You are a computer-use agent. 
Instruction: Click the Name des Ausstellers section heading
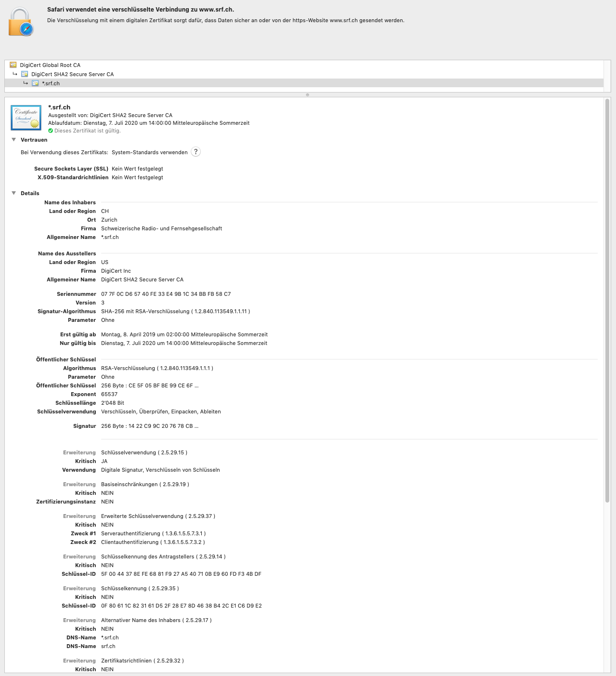pos(67,253)
